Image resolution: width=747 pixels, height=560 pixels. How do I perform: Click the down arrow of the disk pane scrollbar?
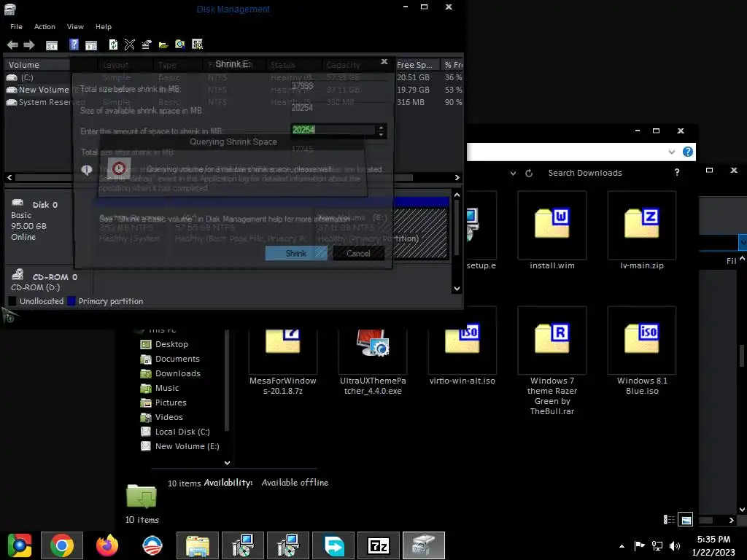[457, 289]
